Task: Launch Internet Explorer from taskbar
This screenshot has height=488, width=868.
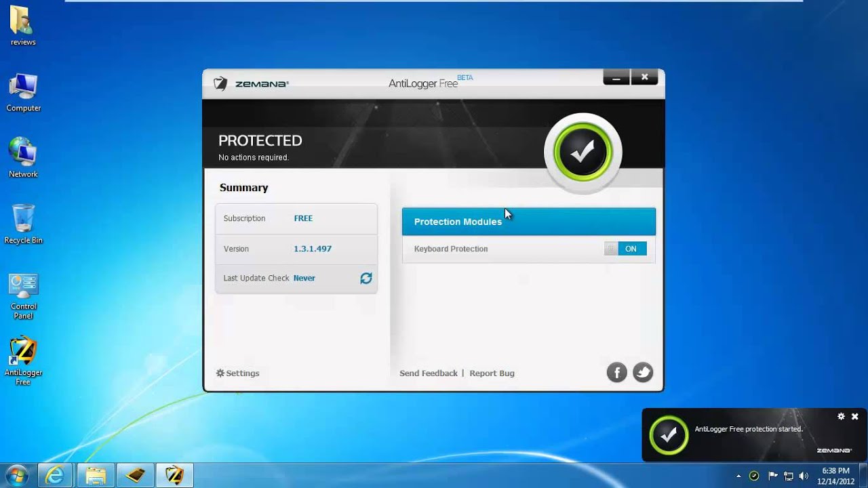Action: [56, 475]
